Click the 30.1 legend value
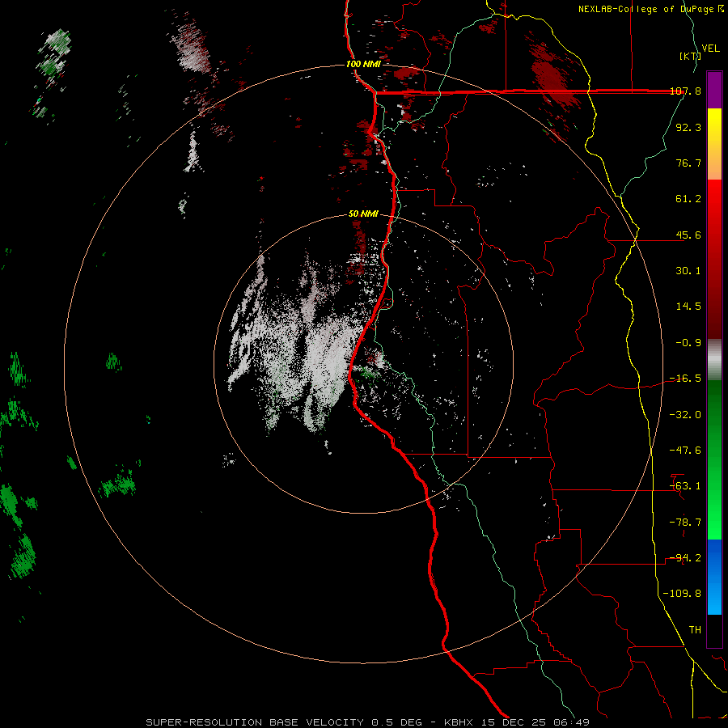Image resolution: width=728 pixels, height=728 pixels. [x=688, y=271]
